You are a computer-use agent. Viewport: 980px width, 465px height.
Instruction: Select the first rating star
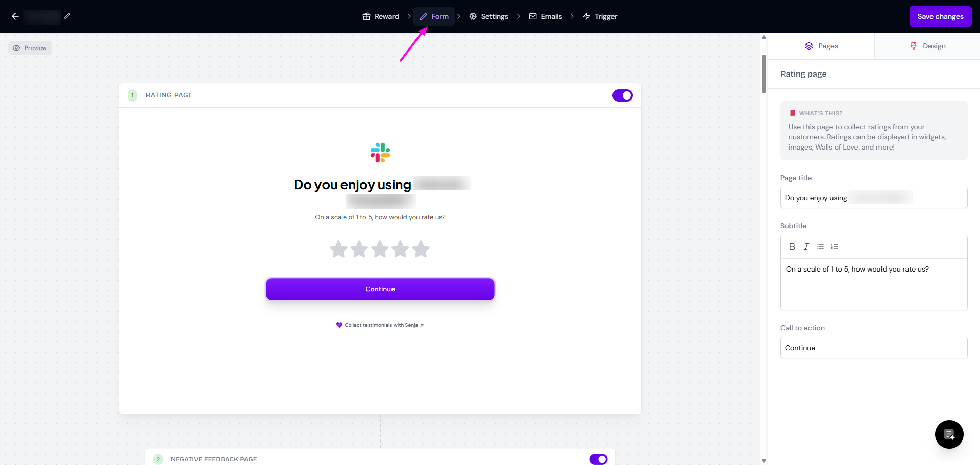[x=338, y=249]
